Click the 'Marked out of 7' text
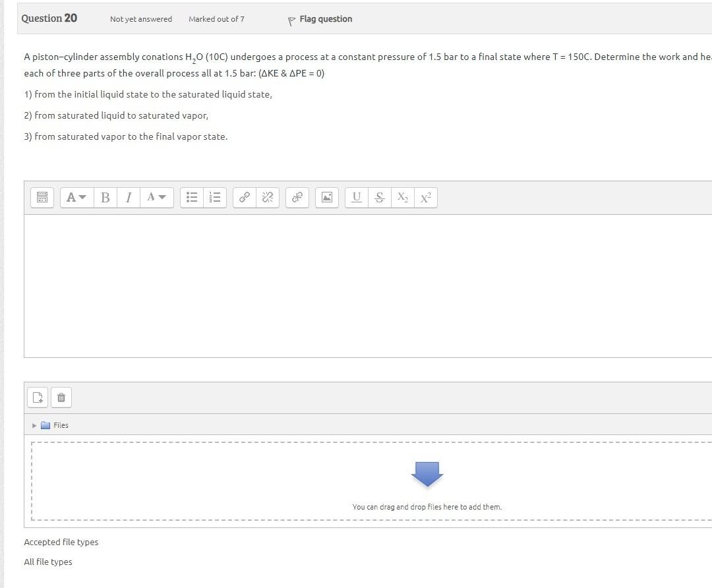Viewport: 712px width, 588px height. pos(216,19)
